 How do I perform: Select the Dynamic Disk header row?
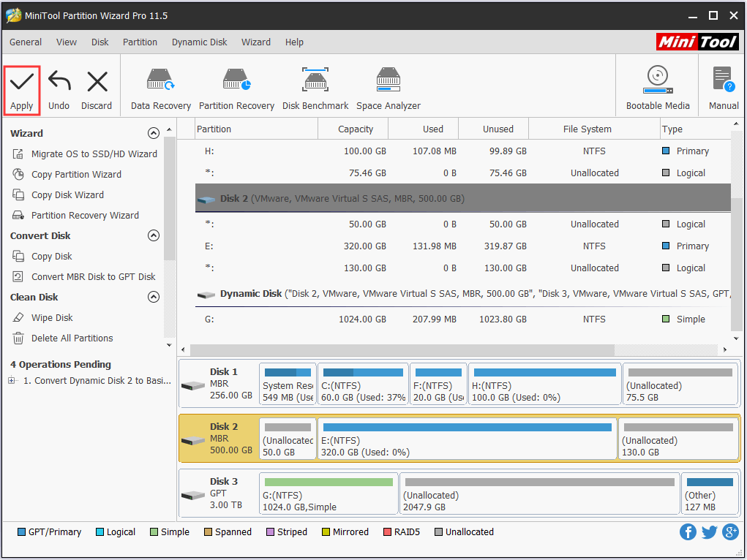[x=463, y=294]
